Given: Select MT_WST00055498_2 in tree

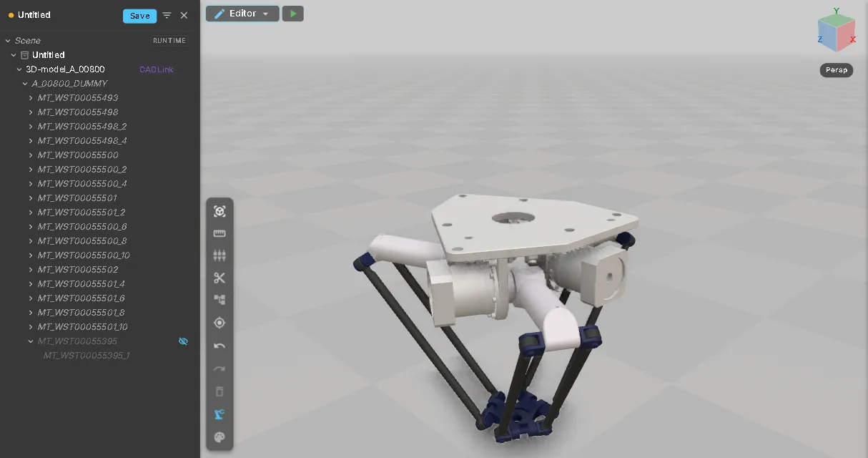Looking at the screenshot, I should [82, 127].
